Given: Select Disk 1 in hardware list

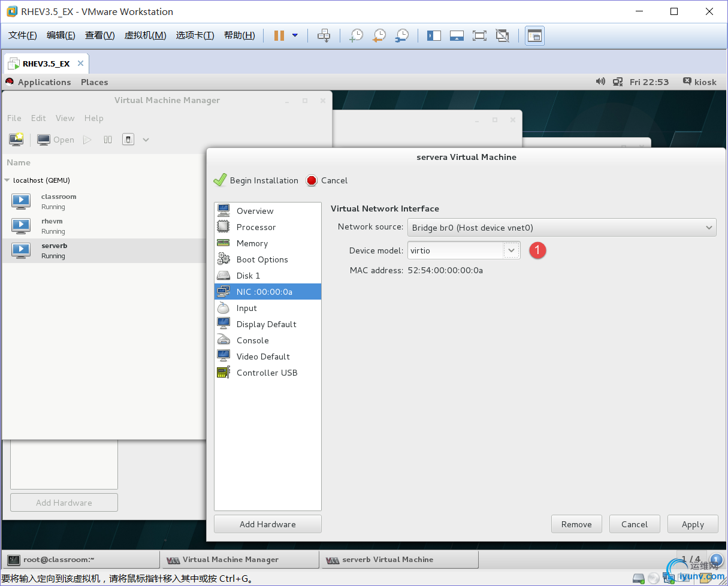Looking at the screenshot, I should (268, 276).
